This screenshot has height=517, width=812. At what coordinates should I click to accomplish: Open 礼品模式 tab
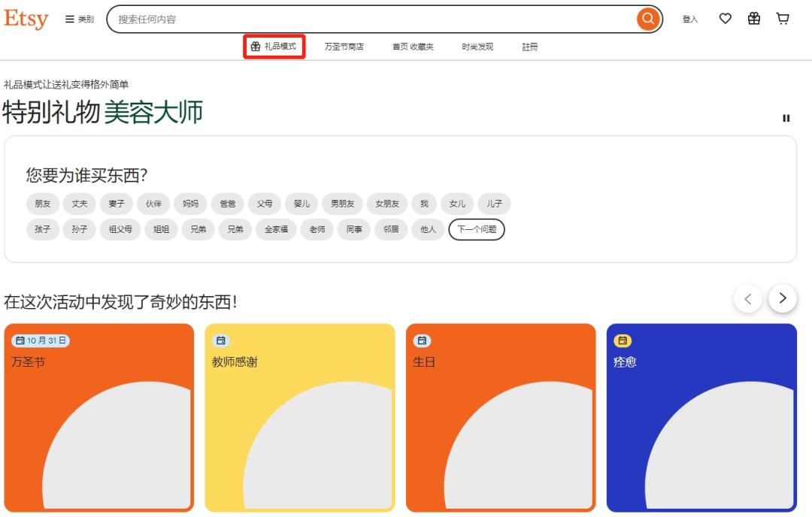click(274, 47)
